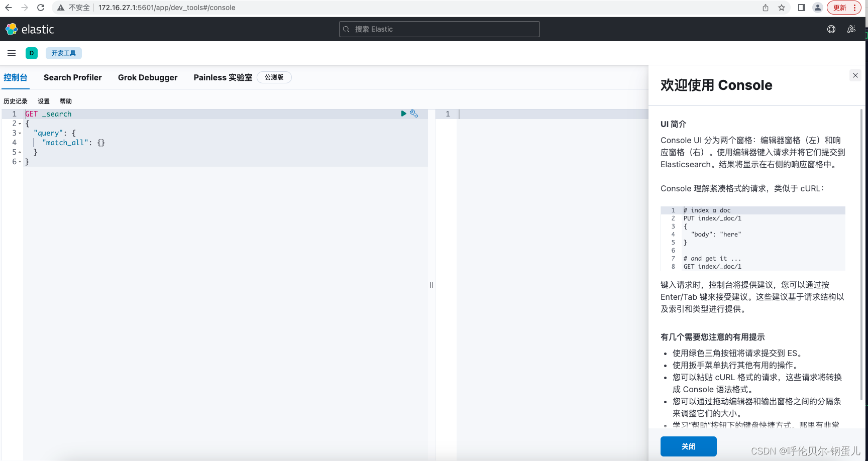Click the 公测版 beta badge
This screenshot has height=461, width=868.
(x=274, y=77)
